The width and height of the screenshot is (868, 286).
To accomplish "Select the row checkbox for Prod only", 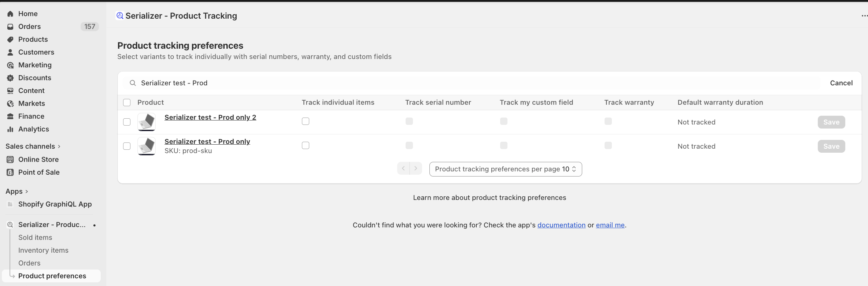I will pyautogui.click(x=127, y=146).
